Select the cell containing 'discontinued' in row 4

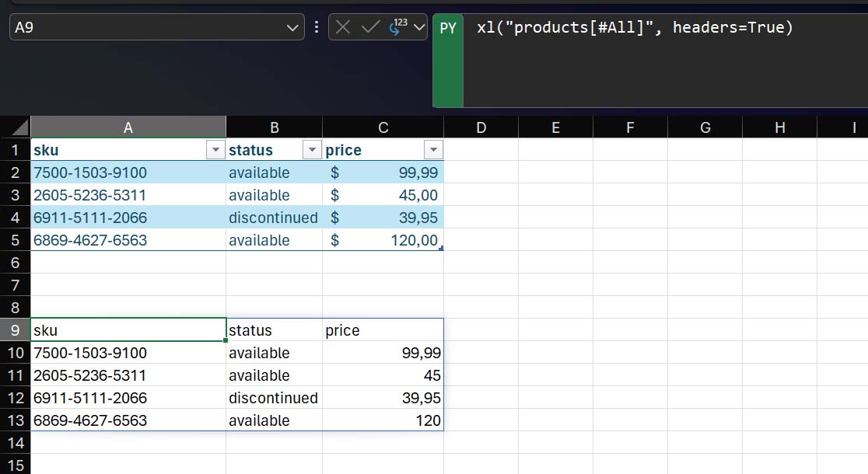pos(273,218)
